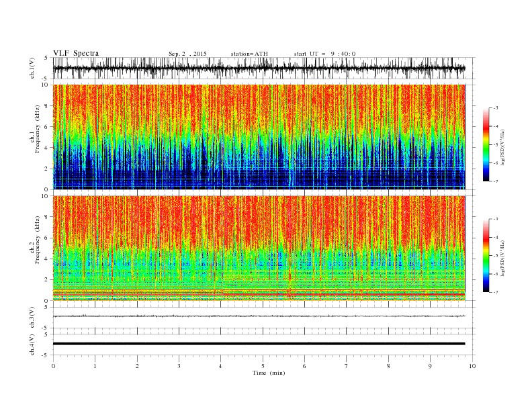This screenshot has width=532, height=411.
Task: Click the ch.2 'Frequency (kHz)' axis label
Action: click(x=38, y=240)
